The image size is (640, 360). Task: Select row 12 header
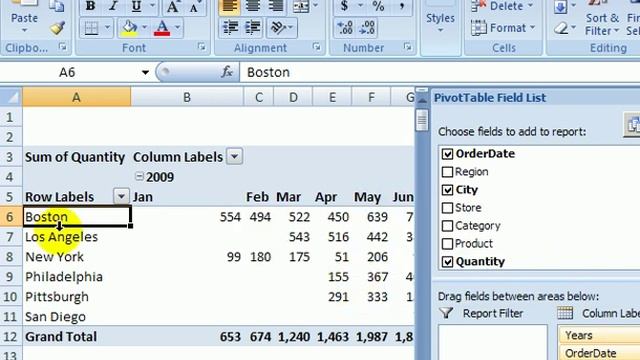11,337
